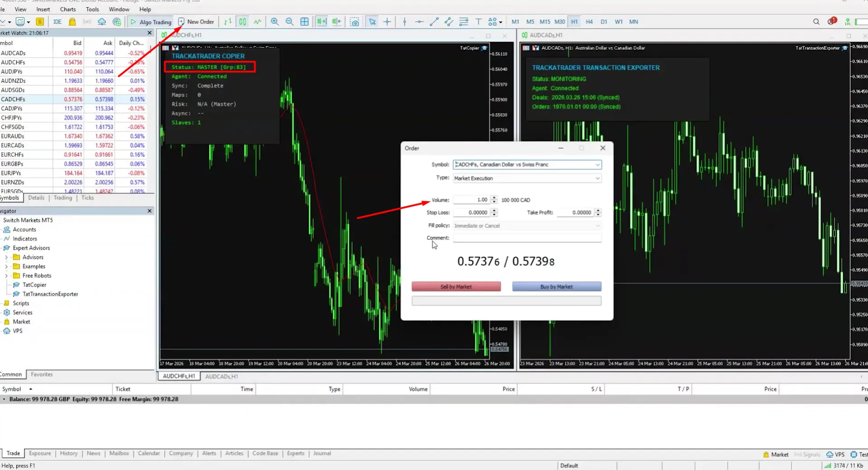868x470 pixels.
Task: Toggle chart auto scroll button
Action: [322, 22]
